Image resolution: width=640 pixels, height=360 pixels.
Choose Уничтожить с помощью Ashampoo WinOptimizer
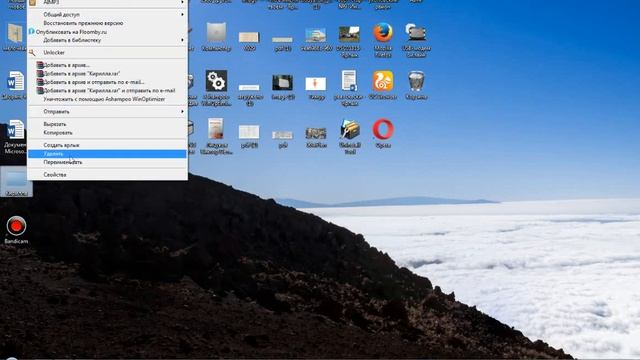[x=107, y=99]
